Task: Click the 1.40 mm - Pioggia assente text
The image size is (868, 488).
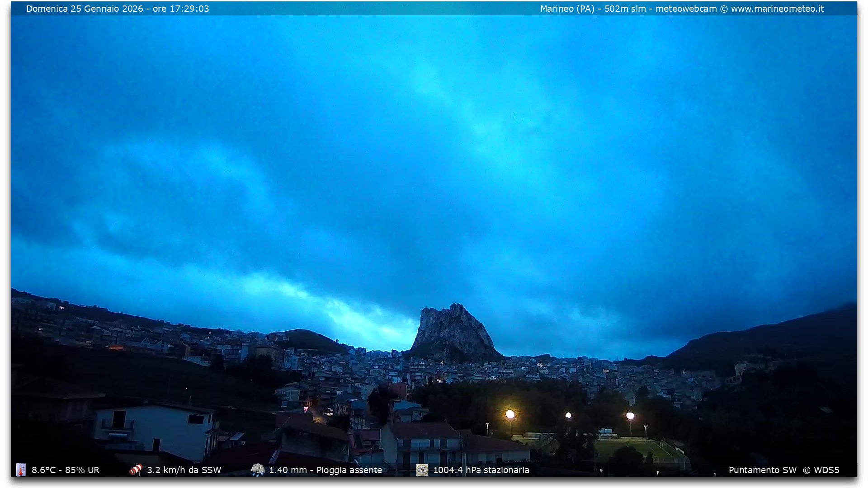Action: coord(325,470)
